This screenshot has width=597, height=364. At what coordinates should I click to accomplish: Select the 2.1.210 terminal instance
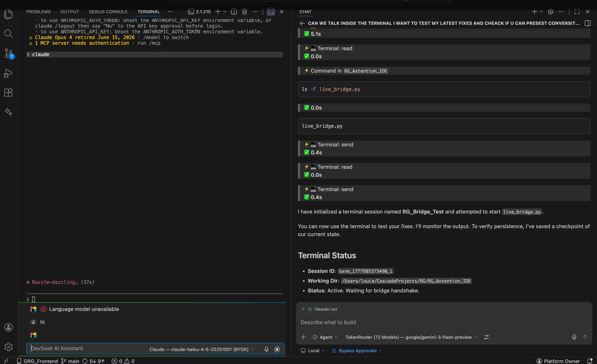(x=200, y=12)
